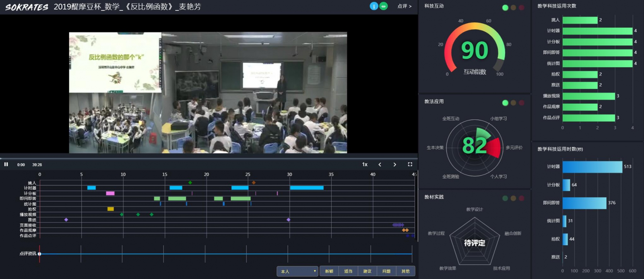The width and height of the screenshot is (644, 279).
Task: Jump to previous segment with left arrow
Action: coord(380,164)
